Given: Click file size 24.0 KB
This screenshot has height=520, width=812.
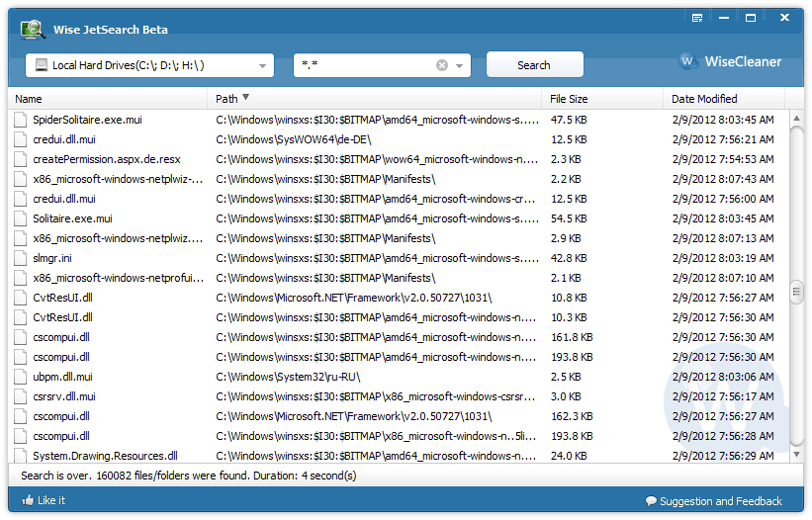Looking at the screenshot, I should coord(569,456).
